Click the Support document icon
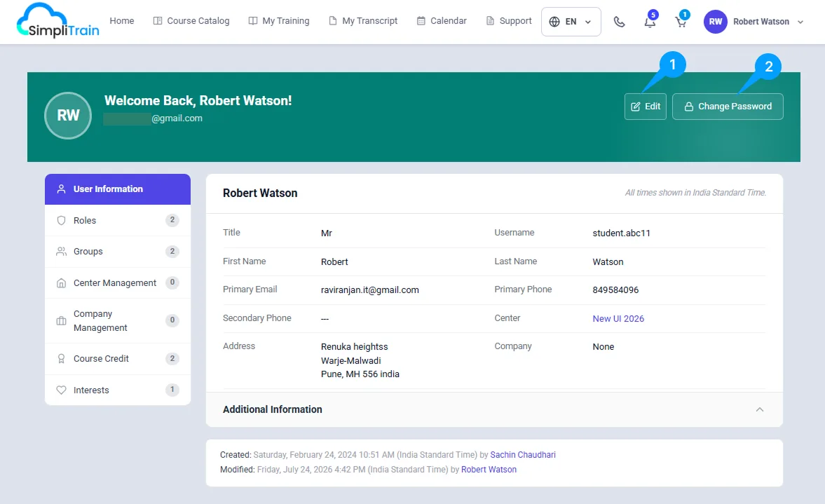The height and width of the screenshot is (504, 825). click(x=490, y=21)
